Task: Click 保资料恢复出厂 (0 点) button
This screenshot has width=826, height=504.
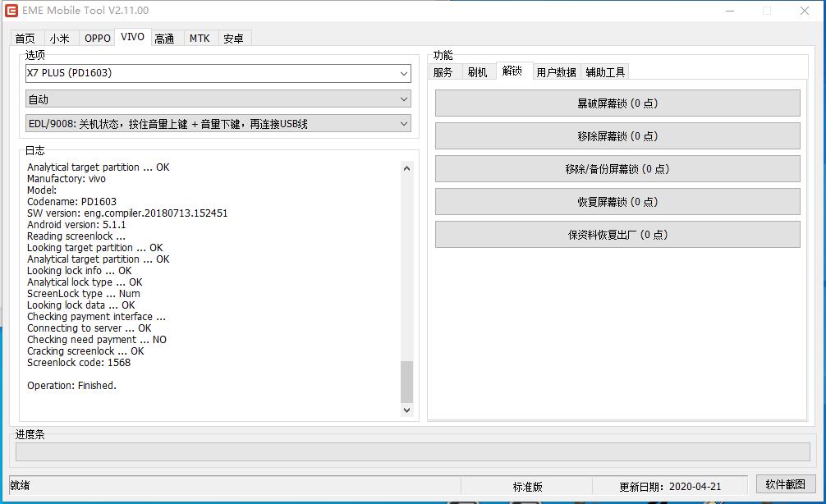Action: [x=617, y=235]
